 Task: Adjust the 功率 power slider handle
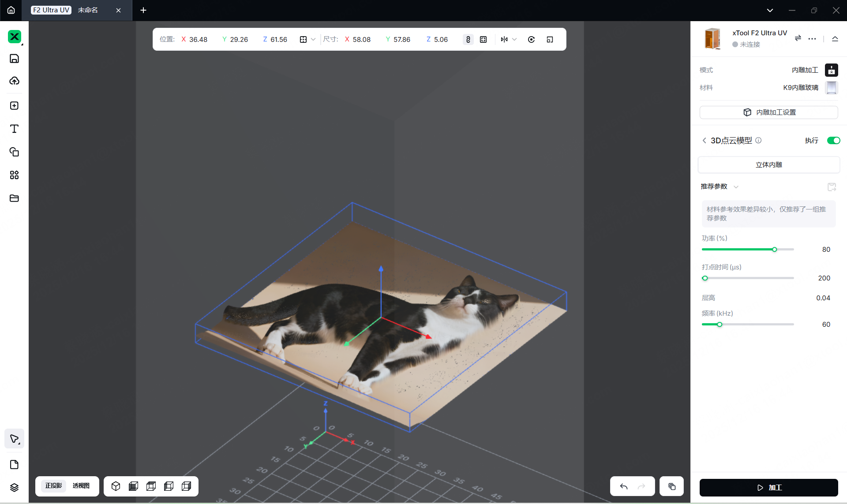pos(774,250)
